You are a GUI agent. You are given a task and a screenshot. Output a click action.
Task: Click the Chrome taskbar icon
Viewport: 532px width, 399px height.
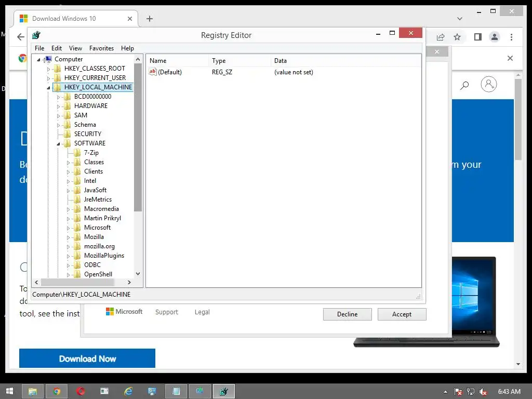pos(57,391)
